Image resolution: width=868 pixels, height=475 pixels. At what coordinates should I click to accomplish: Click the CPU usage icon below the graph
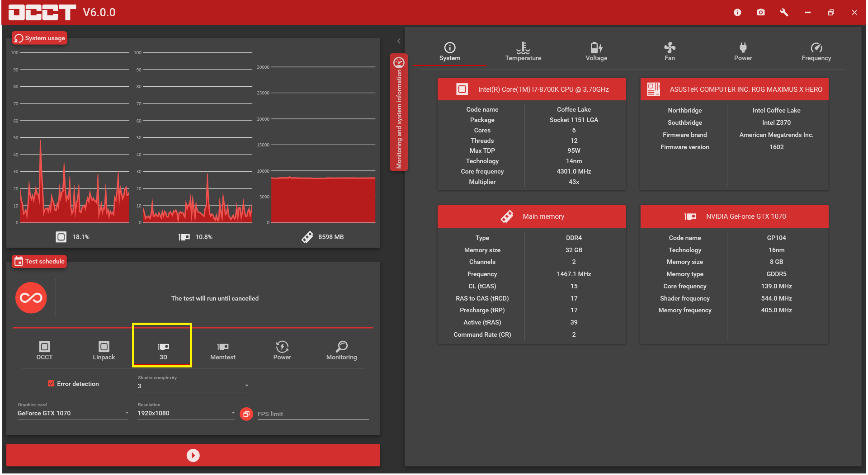61,237
